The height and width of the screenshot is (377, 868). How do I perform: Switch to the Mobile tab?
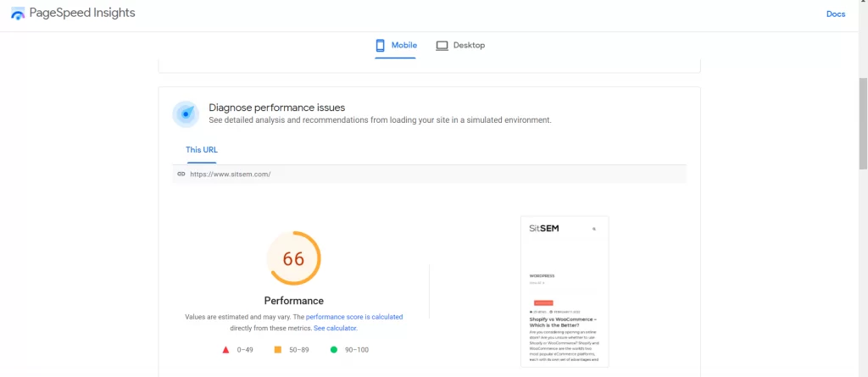click(396, 46)
